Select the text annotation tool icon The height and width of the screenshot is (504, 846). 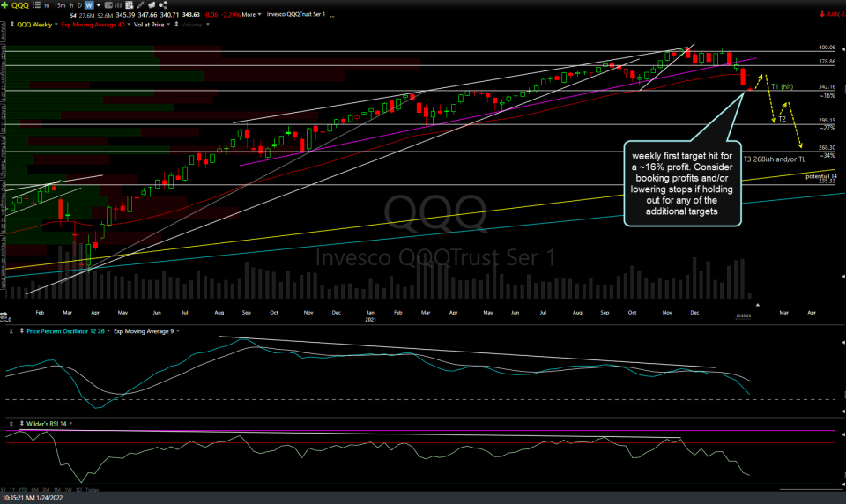[108, 5]
